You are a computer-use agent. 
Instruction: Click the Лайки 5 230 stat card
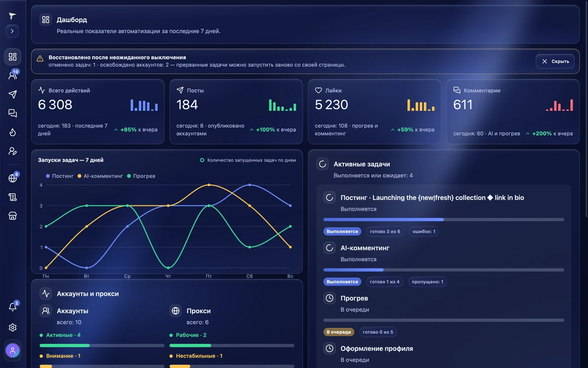pos(374,112)
